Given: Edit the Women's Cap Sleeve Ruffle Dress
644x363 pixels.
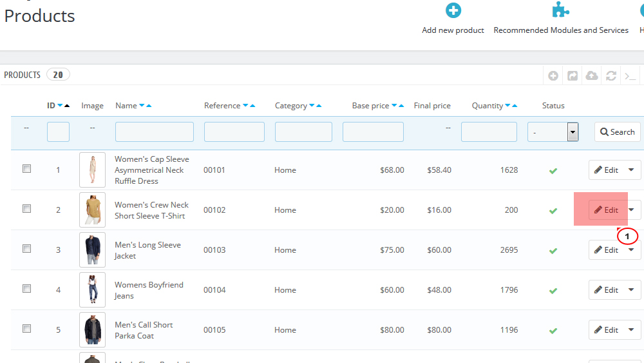Looking at the screenshot, I should pyautogui.click(x=606, y=170).
